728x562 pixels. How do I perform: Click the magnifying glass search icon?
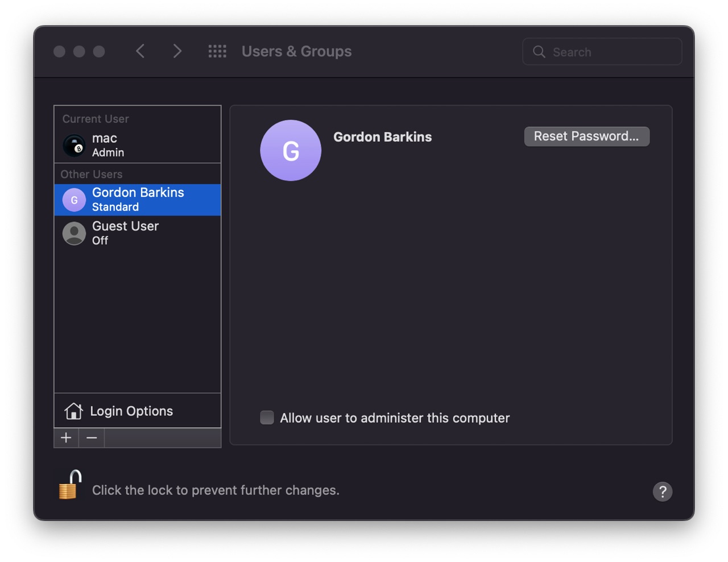tap(539, 52)
